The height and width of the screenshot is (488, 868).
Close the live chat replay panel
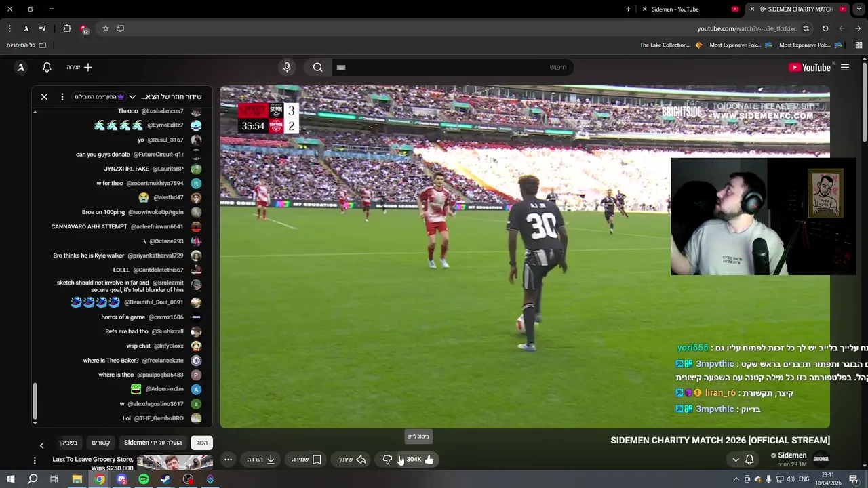[x=44, y=97]
